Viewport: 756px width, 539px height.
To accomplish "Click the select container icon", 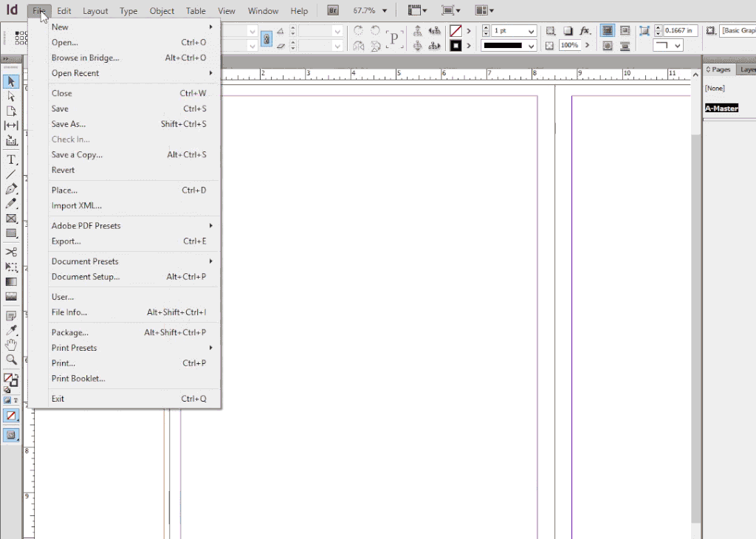I will [x=418, y=31].
